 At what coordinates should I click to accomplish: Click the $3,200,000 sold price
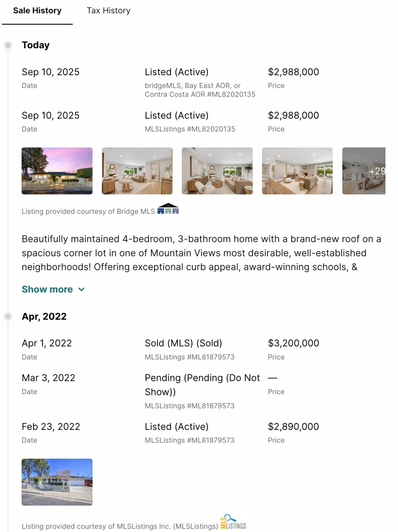point(293,343)
